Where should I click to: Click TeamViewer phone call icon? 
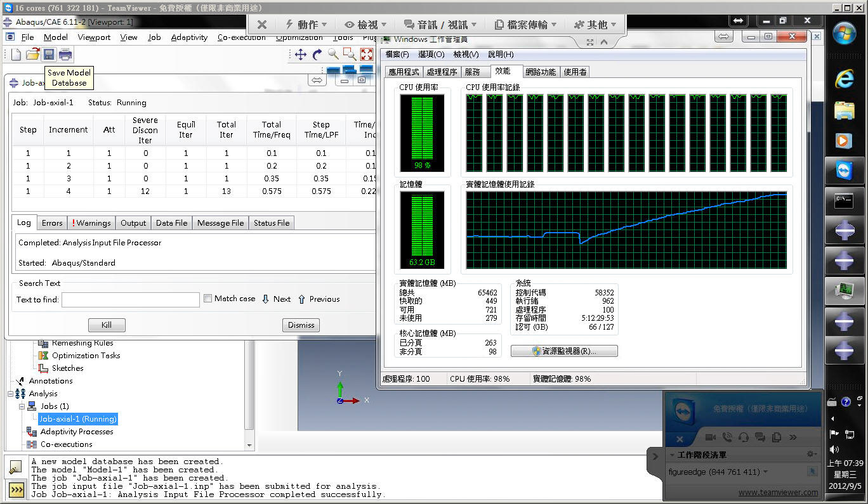pos(727,437)
